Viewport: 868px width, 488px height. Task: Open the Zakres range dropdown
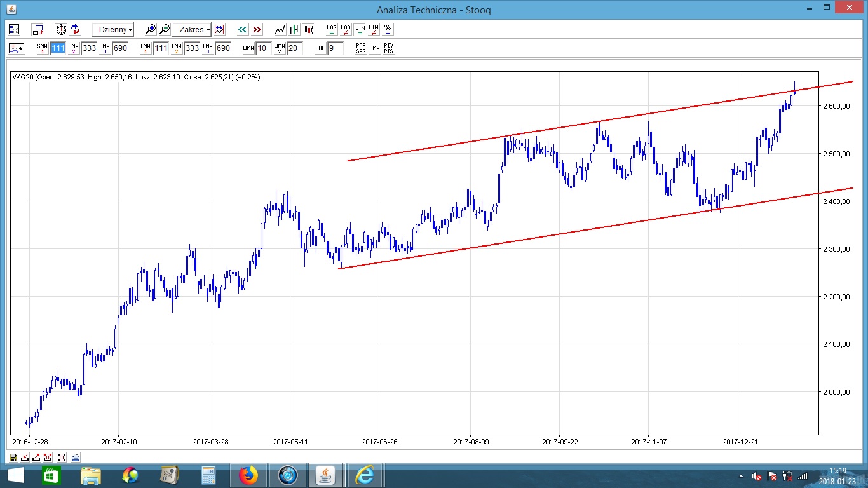point(194,30)
